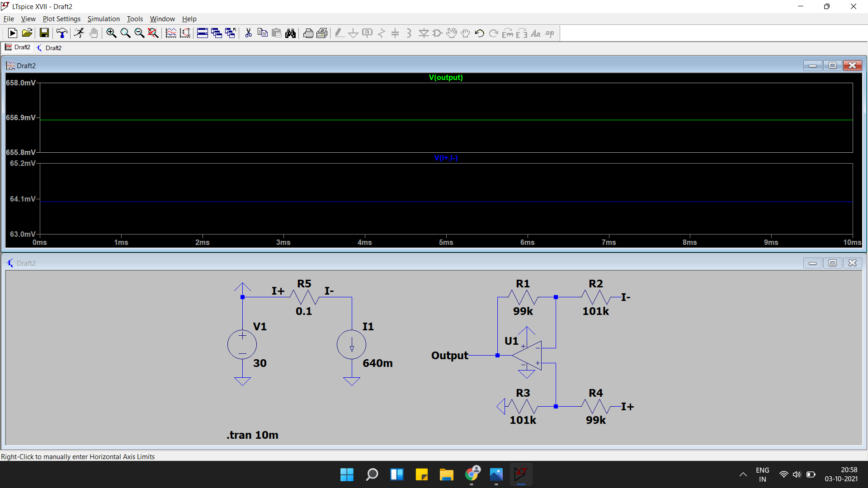
Task: Click the V(output) trace label
Action: (x=446, y=77)
